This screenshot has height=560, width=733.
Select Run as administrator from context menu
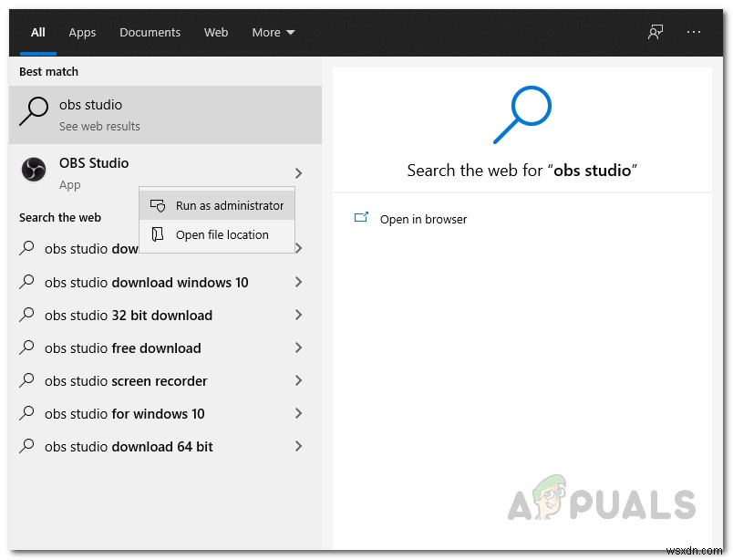229,206
